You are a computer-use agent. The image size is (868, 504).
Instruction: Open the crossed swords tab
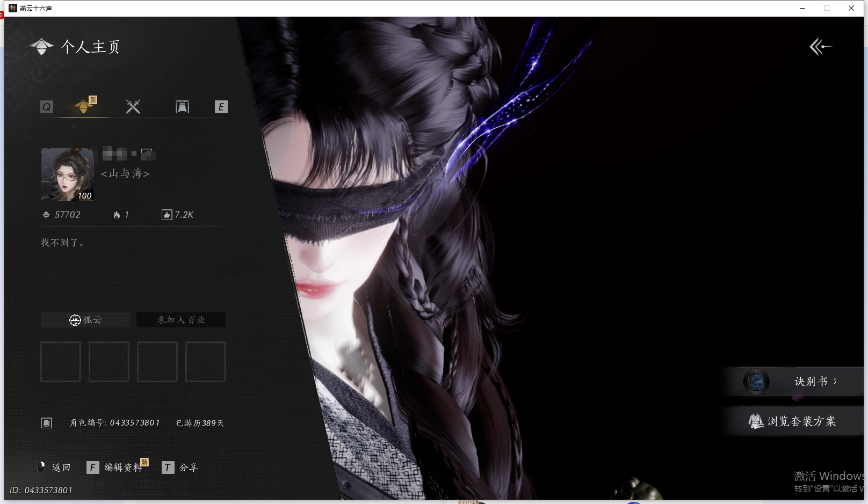[x=133, y=106]
